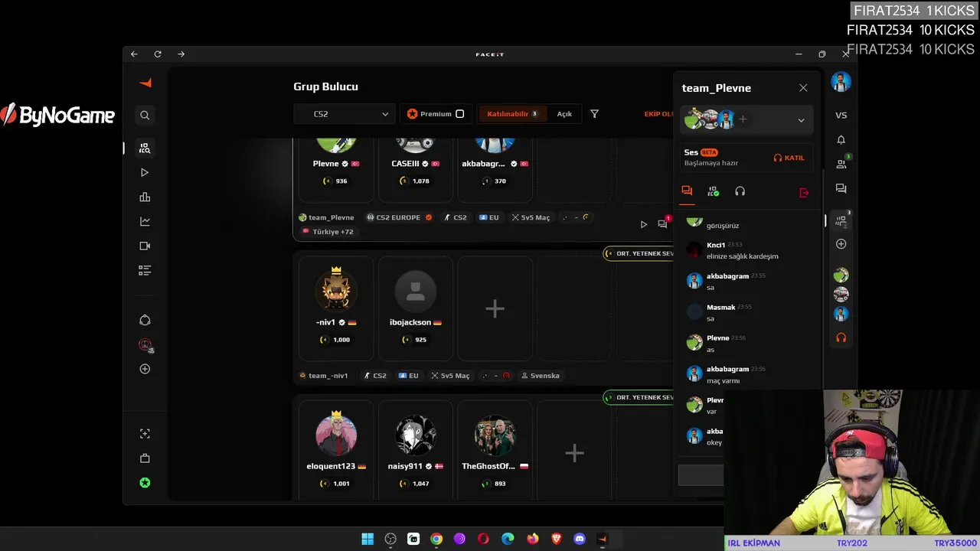980x551 pixels.
Task: Click the plus circle in right rail
Action: point(841,244)
